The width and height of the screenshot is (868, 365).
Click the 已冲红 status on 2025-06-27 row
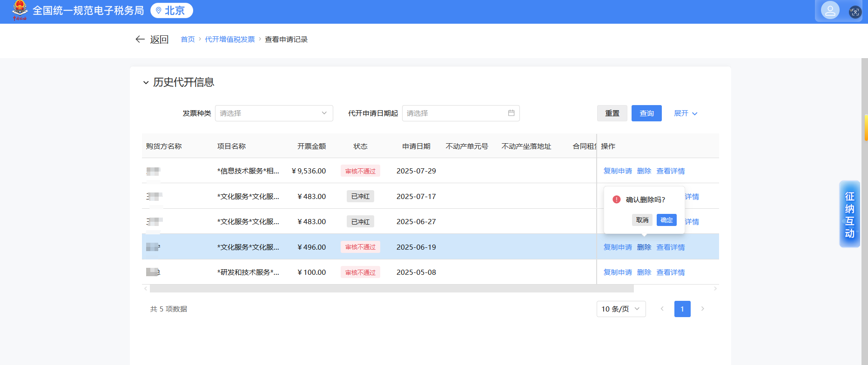pyautogui.click(x=360, y=222)
